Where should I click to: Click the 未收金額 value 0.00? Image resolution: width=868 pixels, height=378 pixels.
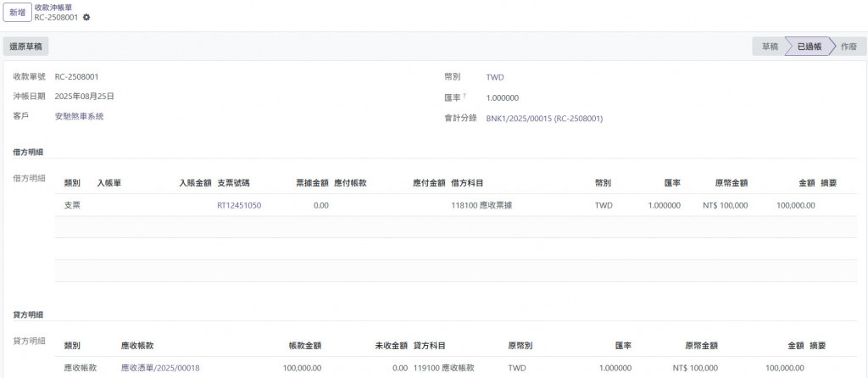[x=400, y=368]
